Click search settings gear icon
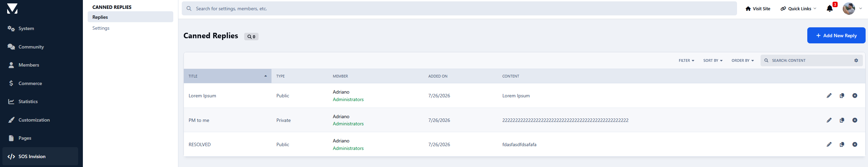 (856, 60)
